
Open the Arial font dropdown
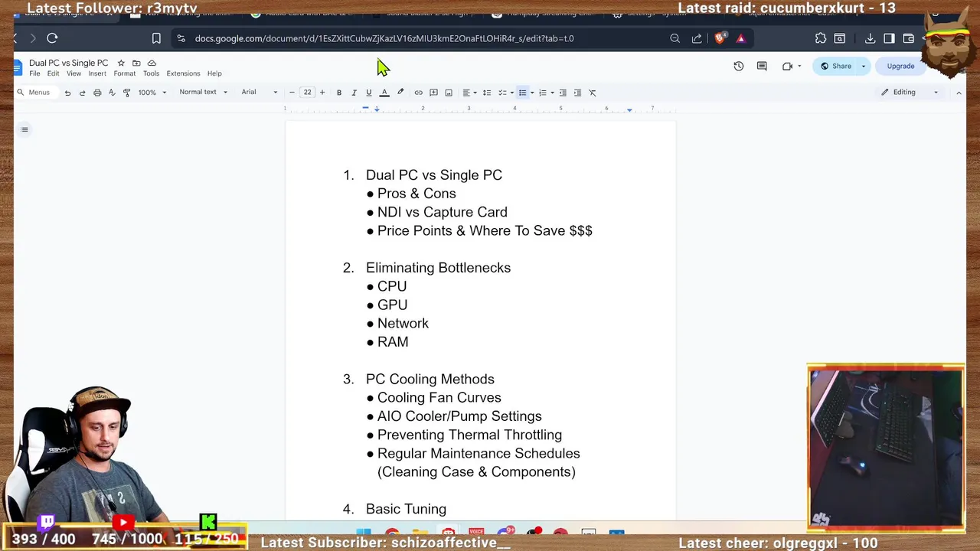click(259, 93)
